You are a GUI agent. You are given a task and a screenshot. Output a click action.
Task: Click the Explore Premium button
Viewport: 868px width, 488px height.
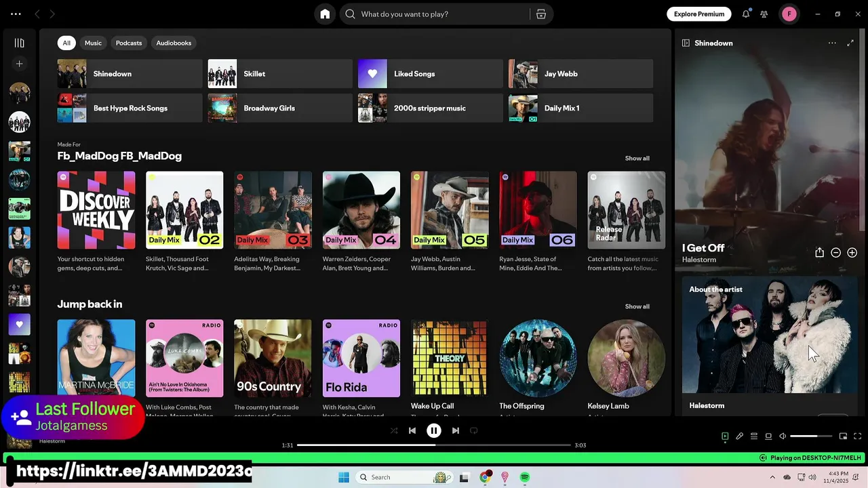(x=699, y=14)
